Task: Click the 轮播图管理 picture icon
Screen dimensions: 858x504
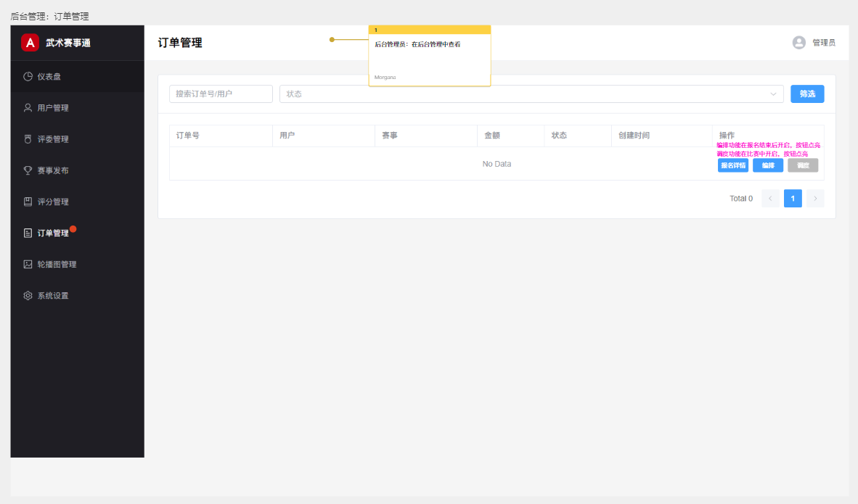Action: (28, 265)
